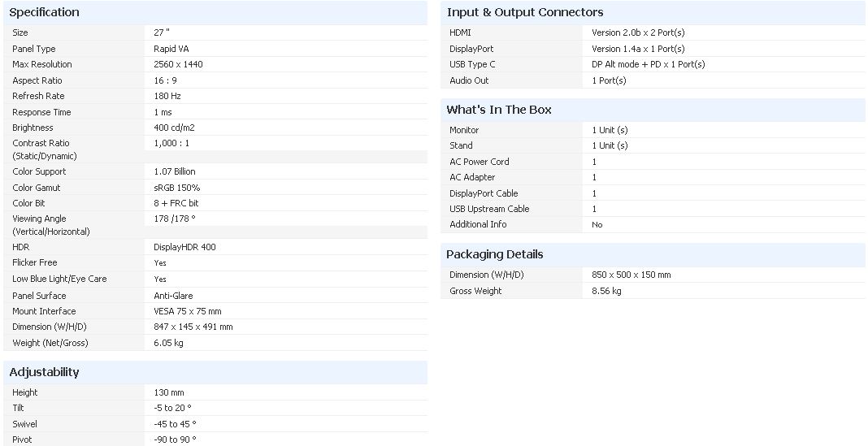Click the 8.56 kg gross weight value
Image resolution: width=868 pixels, height=446 pixels.
coord(606,291)
